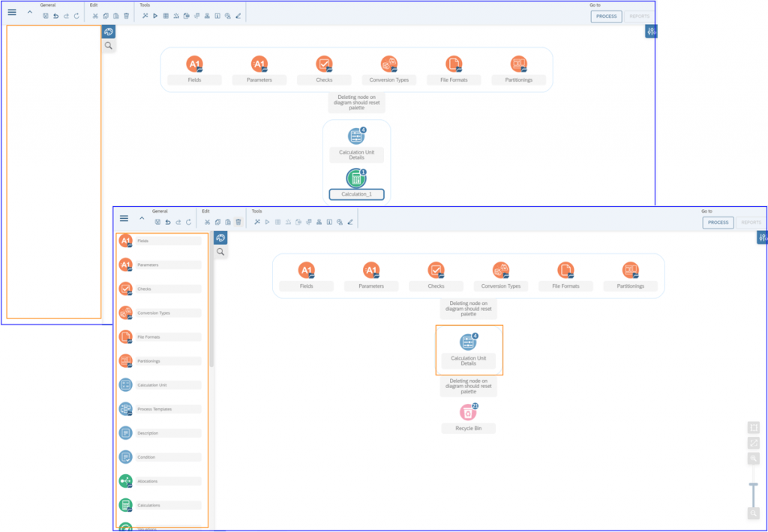Select Process Templates in the palette list

click(x=160, y=408)
